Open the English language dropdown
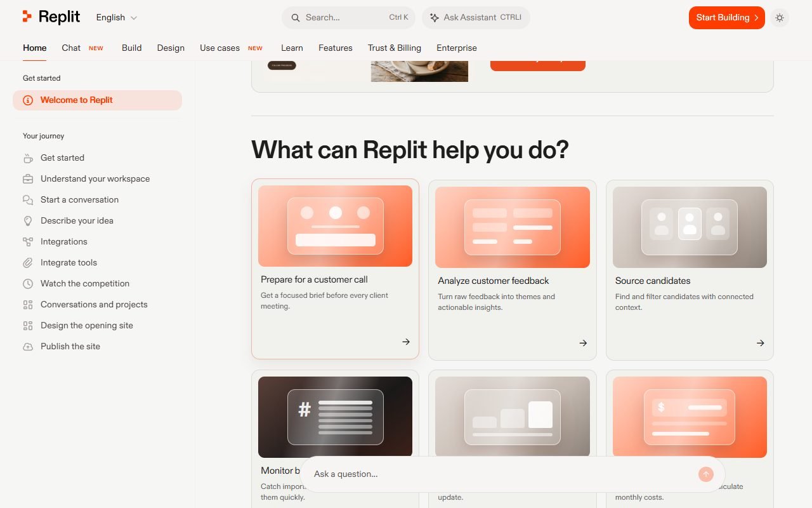Viewport: 812px width, 508px height. pyautogui.click(x=117, y=18)
